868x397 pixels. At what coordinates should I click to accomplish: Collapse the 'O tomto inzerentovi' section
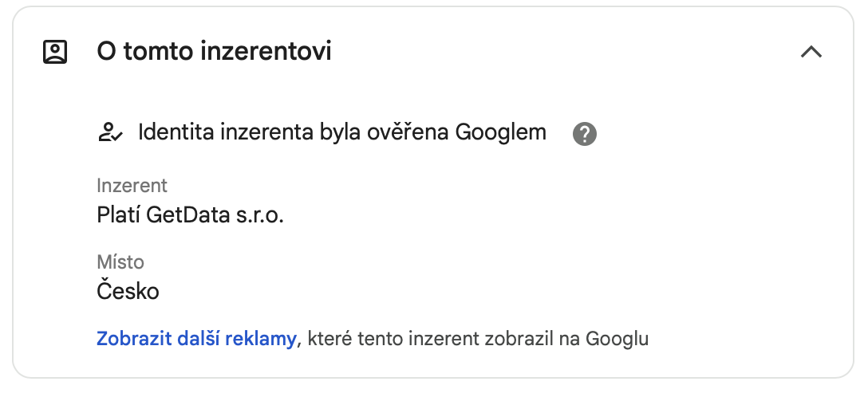pyautogui.click(x=811, y=52)
